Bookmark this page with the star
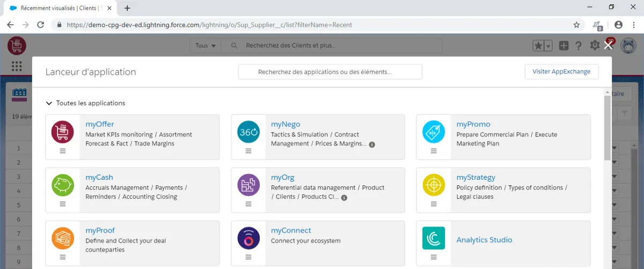The image size is (644, 269). 576,25
